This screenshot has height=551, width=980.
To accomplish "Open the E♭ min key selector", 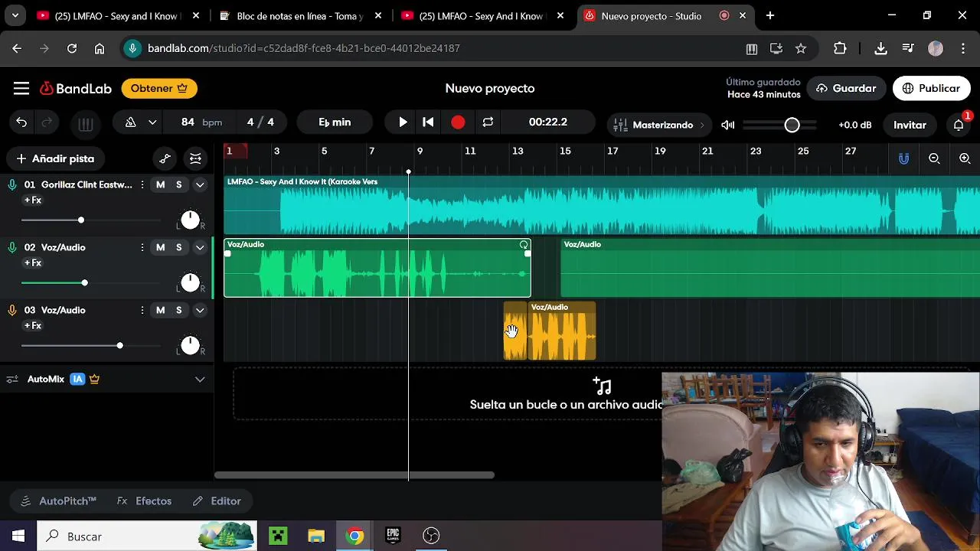I will (335, 122).
